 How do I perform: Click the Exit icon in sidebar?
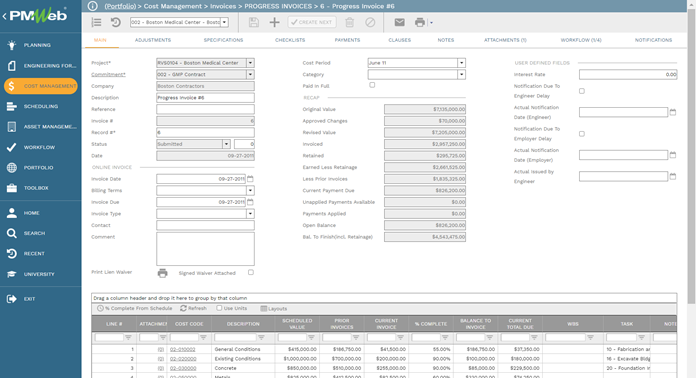click(x=12, y=299)
